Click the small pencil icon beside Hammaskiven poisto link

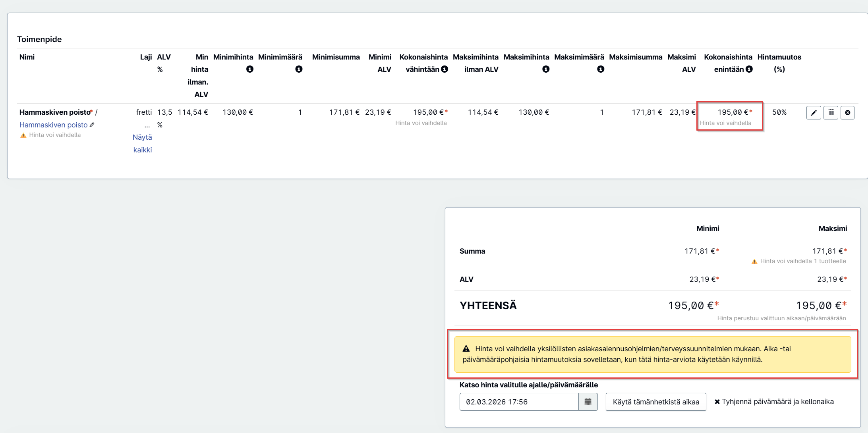click(92, 125)
